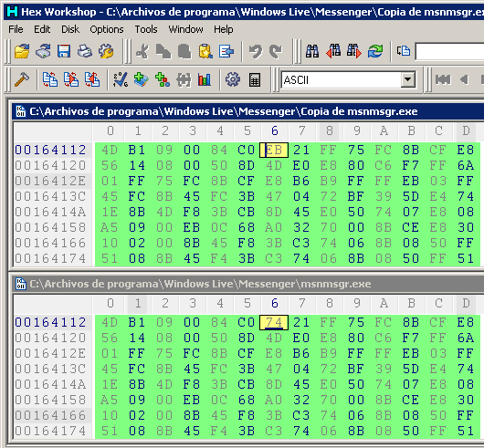Click Find Next binoculars with right arrow

(x=354, y=51)
